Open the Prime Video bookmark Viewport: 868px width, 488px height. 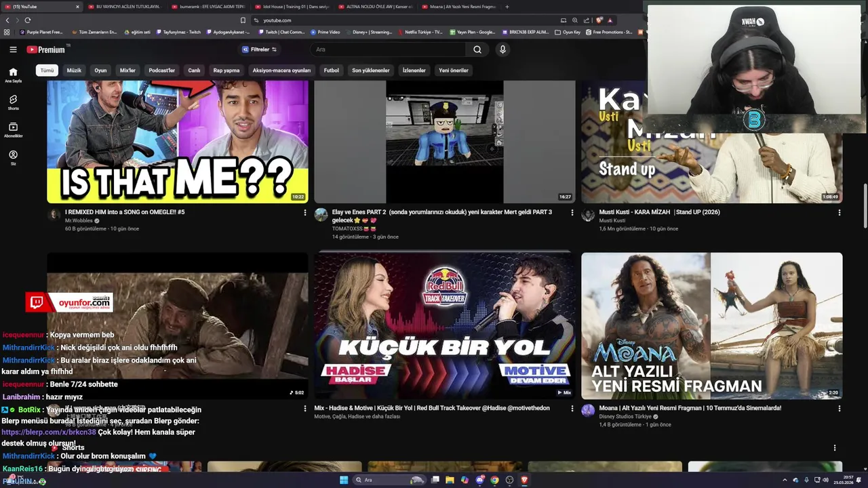click(x=325, y=32)
